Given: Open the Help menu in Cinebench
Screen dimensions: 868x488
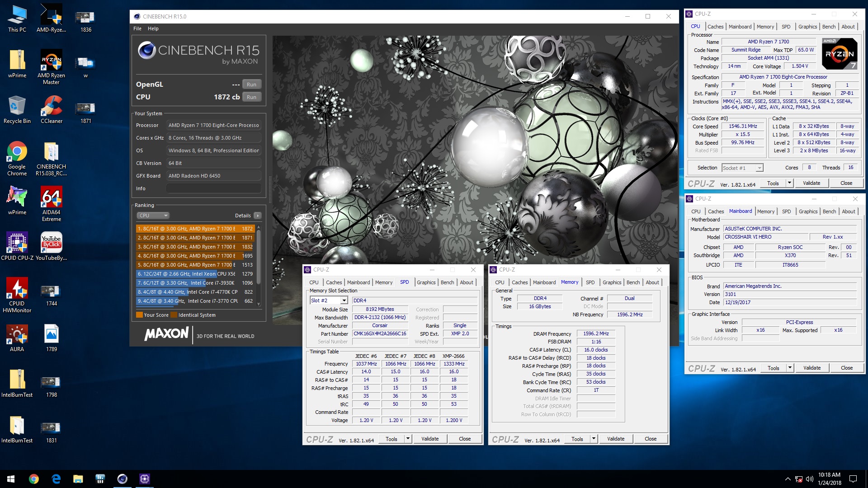Looking at the screenshot, I should coord(153,28).
